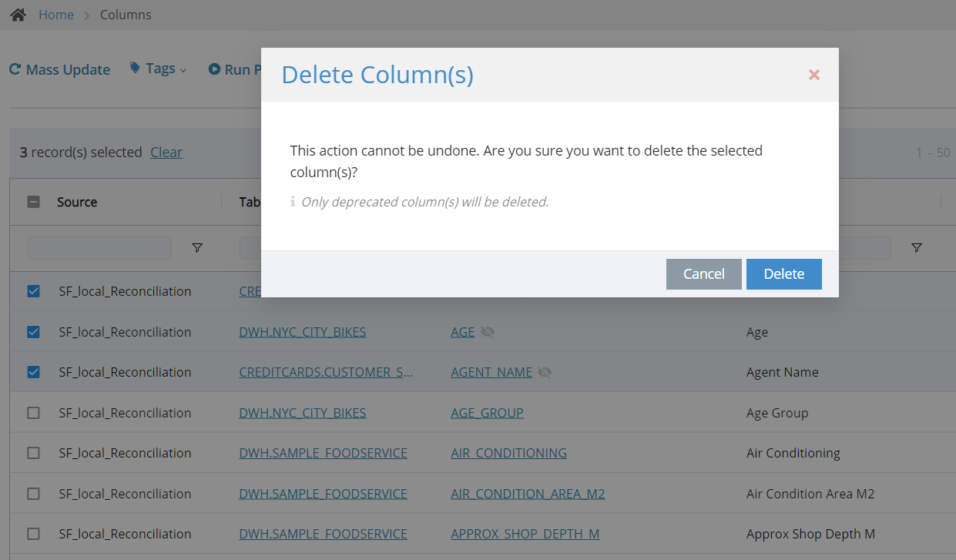Screen dimensions: 956x560
Task: Close the Delete Column(s) dialog with X
Action: (814, 75)
